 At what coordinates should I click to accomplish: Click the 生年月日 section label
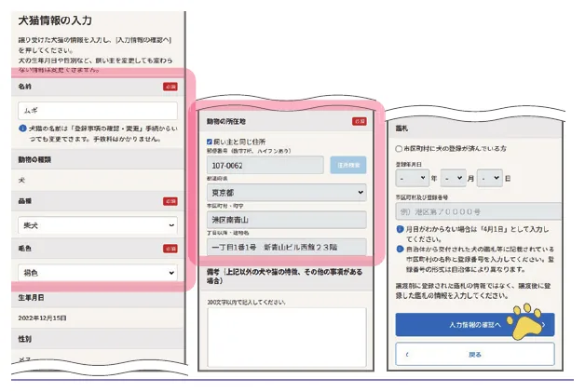coord(31,298)
